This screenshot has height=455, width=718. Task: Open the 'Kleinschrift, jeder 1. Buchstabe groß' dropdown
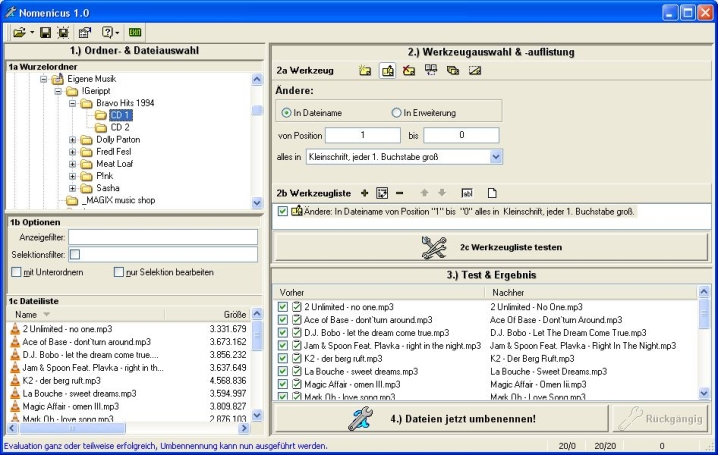[497, 156]
